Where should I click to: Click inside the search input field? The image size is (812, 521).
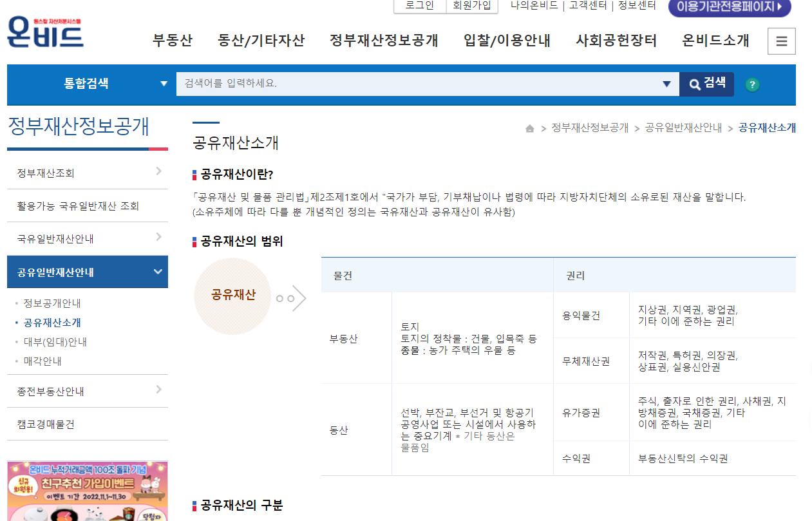tap(386, 84)
